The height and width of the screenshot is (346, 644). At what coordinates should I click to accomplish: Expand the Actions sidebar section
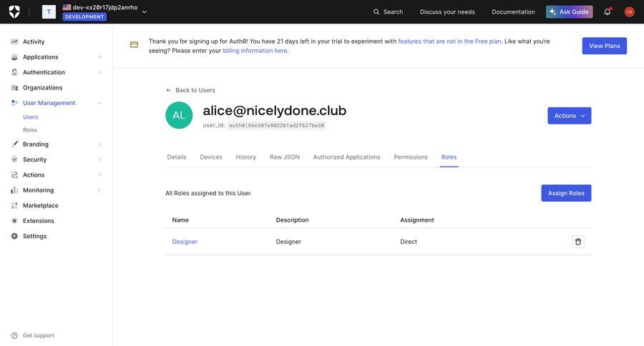(x=99, y=175)
